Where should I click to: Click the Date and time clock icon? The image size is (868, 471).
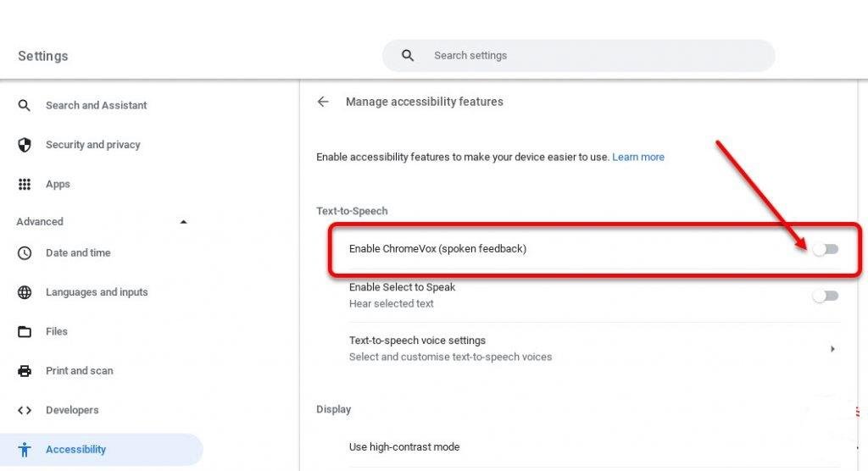click(x=25, y=252)
